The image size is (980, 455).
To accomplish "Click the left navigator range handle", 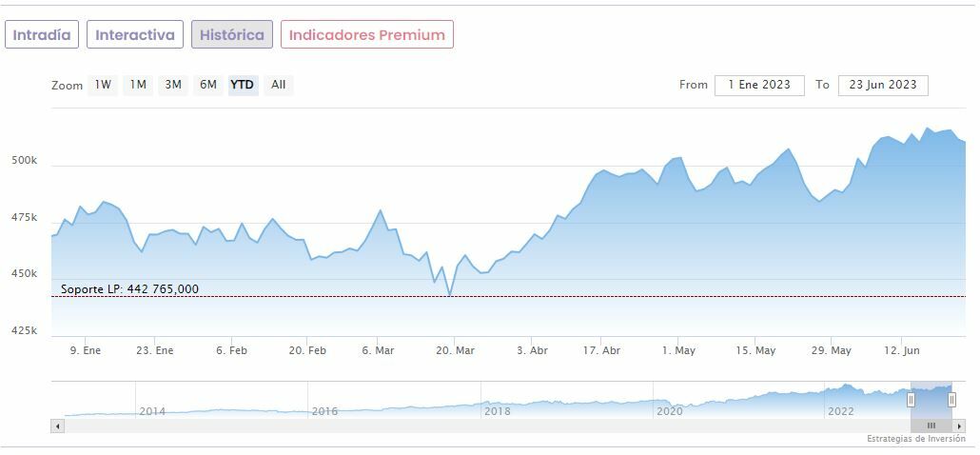I will [x=911, y=400].
